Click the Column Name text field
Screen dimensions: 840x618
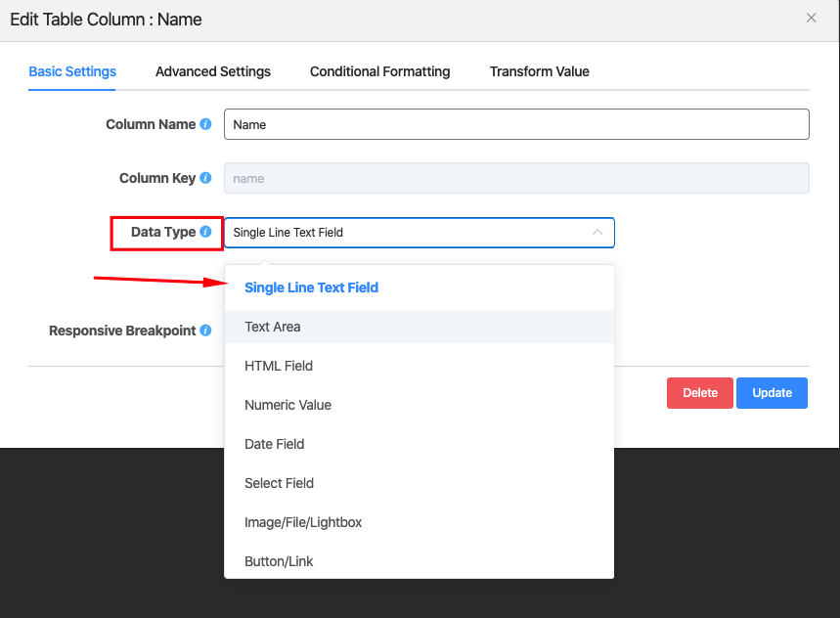(x=516, y=124)
